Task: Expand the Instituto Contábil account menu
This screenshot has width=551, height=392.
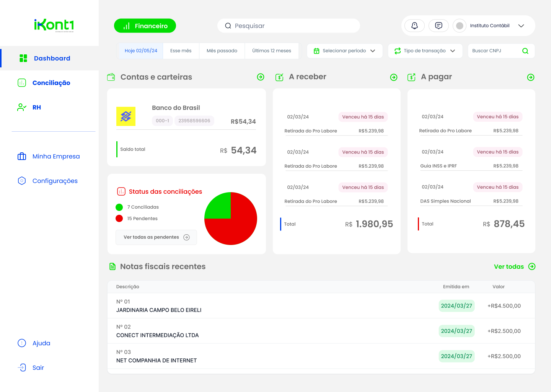Action: click(x=521, y=26)
